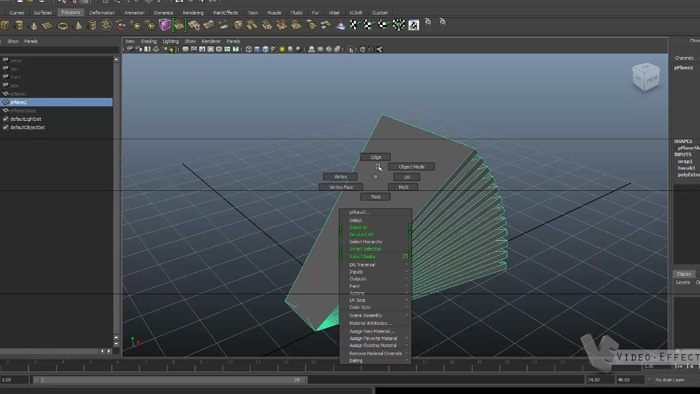Open the viewport Lighting menu
The width and height of the screenshot is (700, 394).
point(170,41)
